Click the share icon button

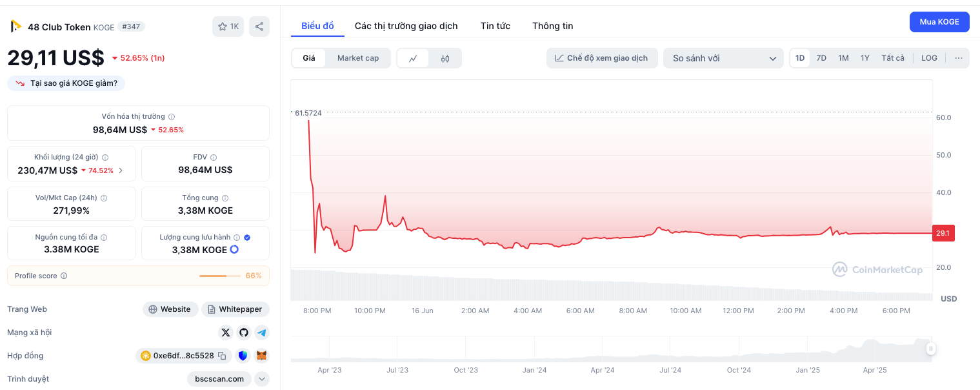coord(259,26)
